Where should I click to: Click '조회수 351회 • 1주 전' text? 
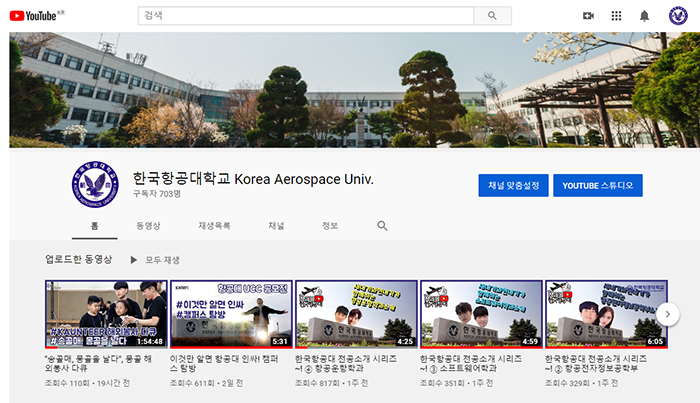(x=457, y=383)
